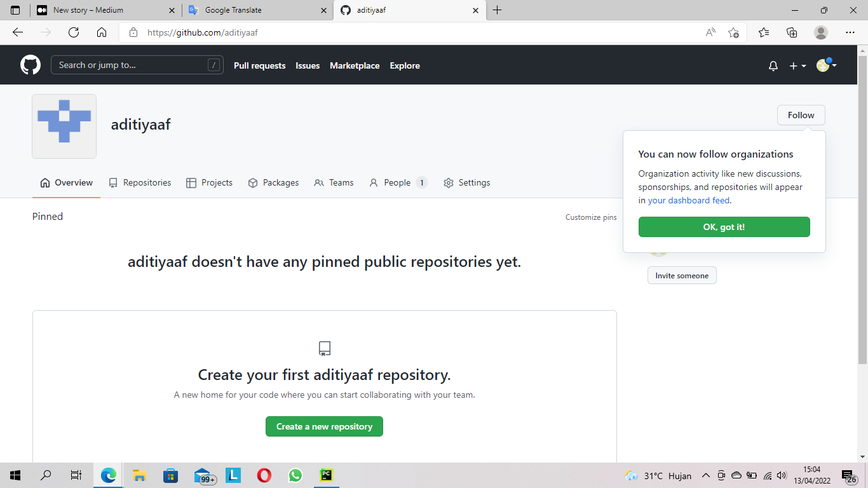868x488 pixels.
Task: Open the Collections icon in the browser toolbar
Action: [x=792, y=32]
